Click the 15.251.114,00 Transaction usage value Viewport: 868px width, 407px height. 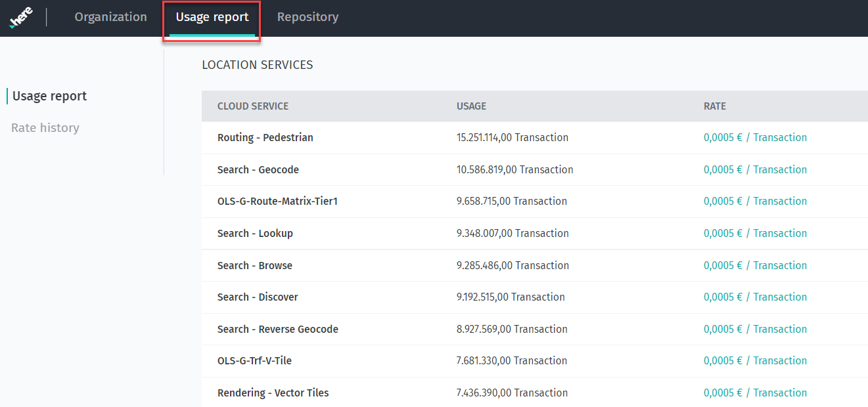tap(513, 138)
